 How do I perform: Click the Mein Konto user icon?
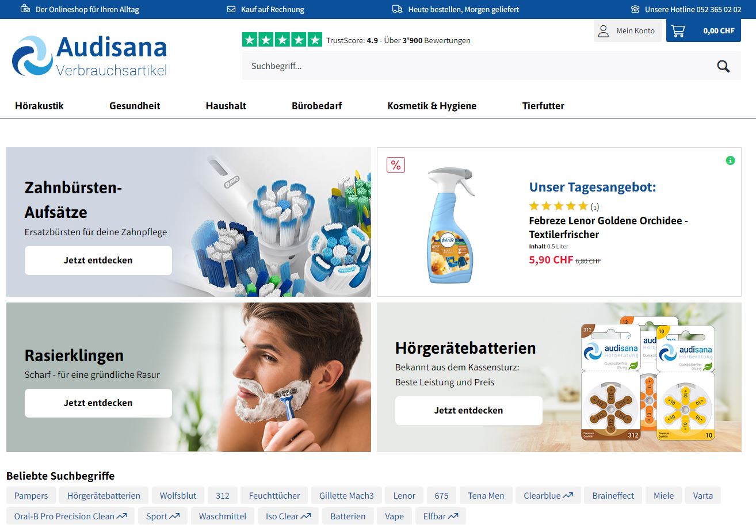point(603,31)
